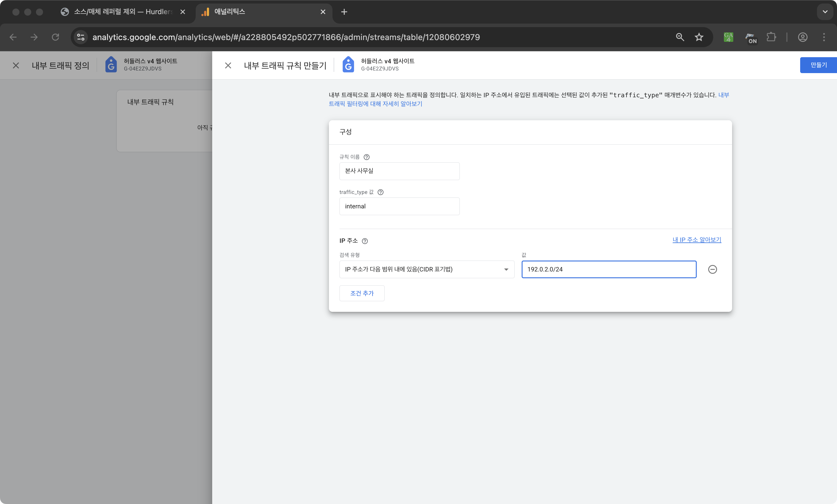Close the 애널리틱스 tab
The image size is (837, 504).
[323, 12]
